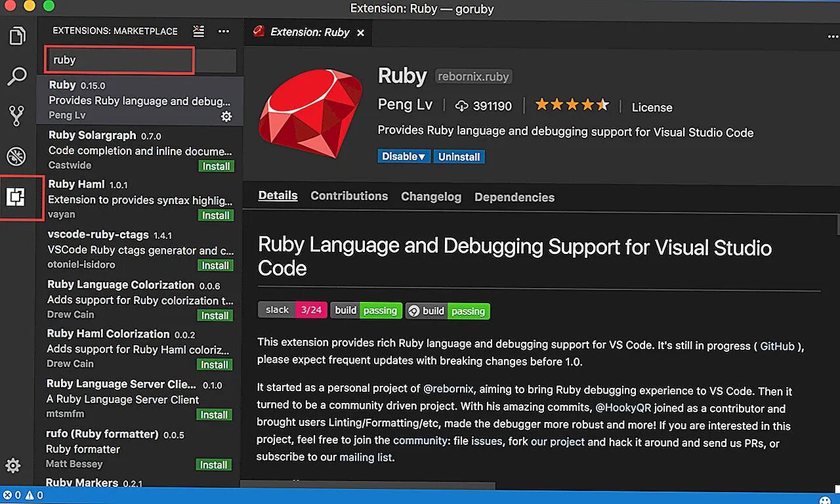
Task: Click the star rating of the Ruby extension
Action: [572, 105]
